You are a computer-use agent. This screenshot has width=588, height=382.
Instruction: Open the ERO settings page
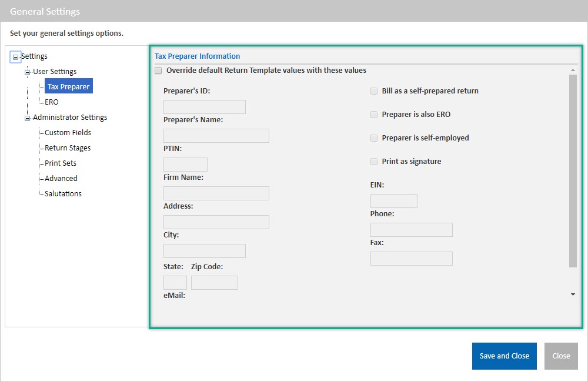pos(52,102)
